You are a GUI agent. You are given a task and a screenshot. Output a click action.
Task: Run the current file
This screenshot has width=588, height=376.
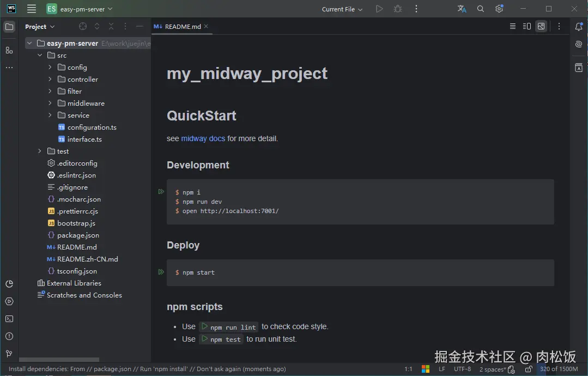tap(379, 9)
